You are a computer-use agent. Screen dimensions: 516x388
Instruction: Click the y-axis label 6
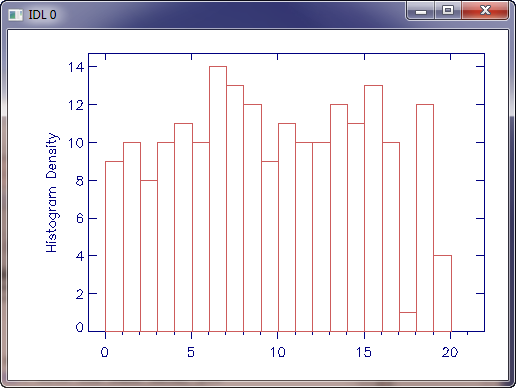[x=80, y=219]
